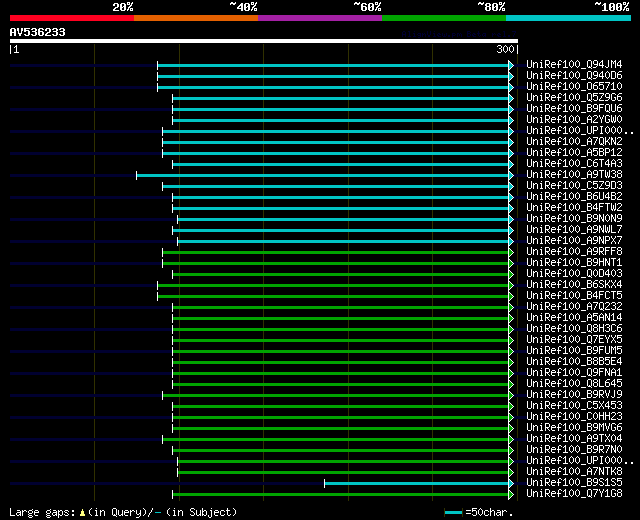Click label UniRef100_Q8L645
The height and width of the screenshot is (520, 640).
(x=574, y=384)
